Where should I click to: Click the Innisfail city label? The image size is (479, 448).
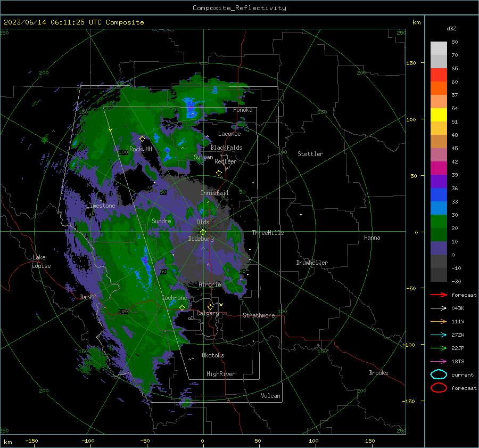pyautogui.click(x=215, y=193)
